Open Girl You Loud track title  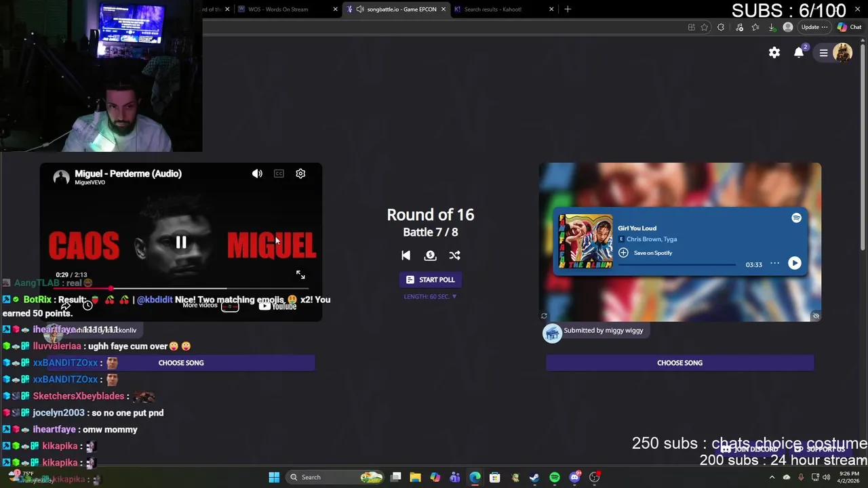coord(637,228)
